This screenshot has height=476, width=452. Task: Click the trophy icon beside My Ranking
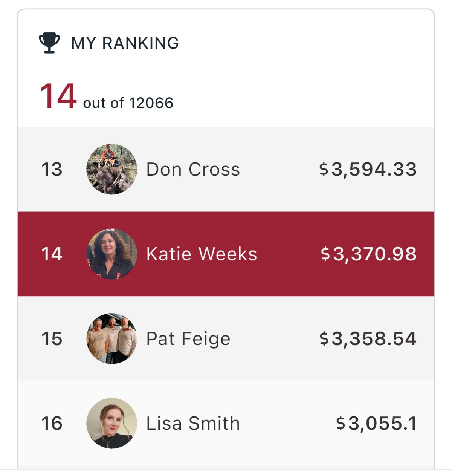[x=49, y=43]
